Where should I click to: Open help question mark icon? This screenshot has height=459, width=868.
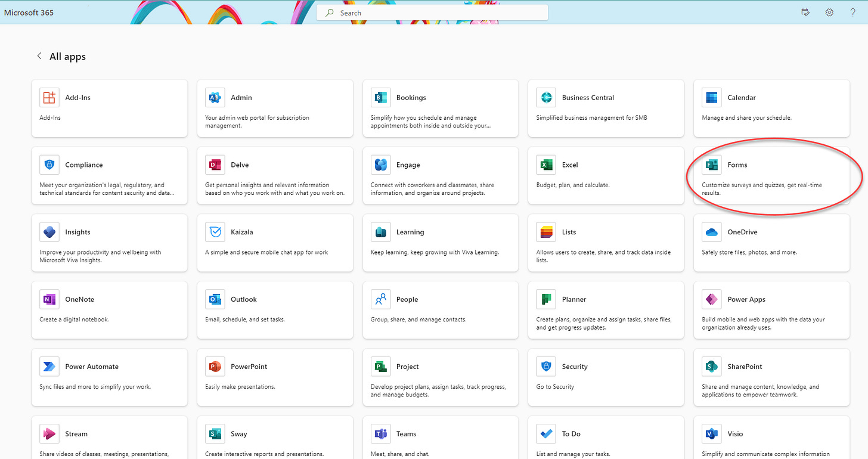pyautogui.click(x=853, y=13)
